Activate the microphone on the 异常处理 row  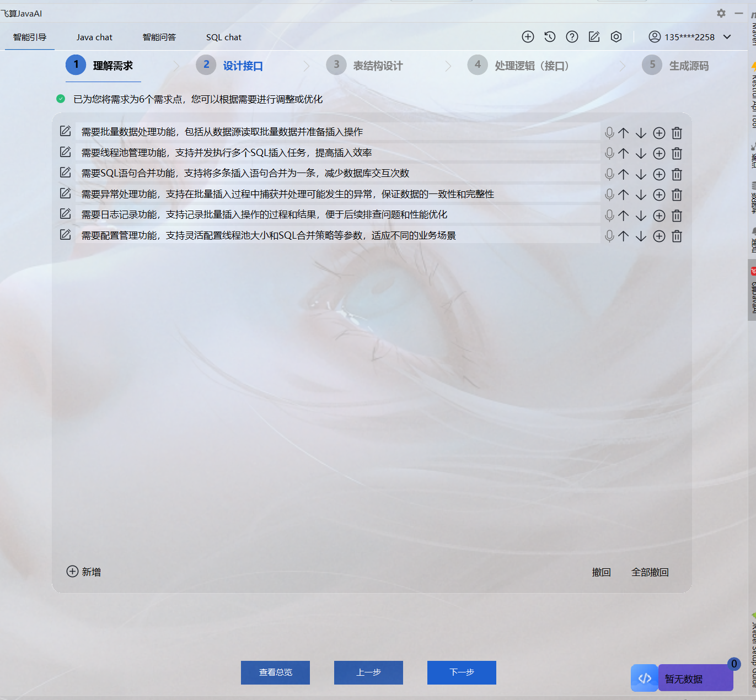coord(609,195)
